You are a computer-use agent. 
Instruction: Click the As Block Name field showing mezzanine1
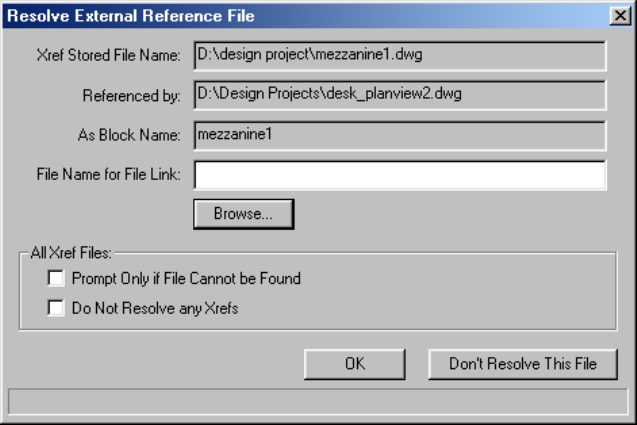(399, 135)
